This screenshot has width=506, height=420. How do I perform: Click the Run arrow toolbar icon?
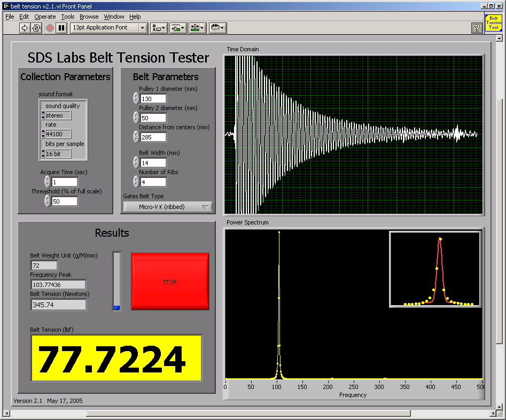click(x=25, y=28)
